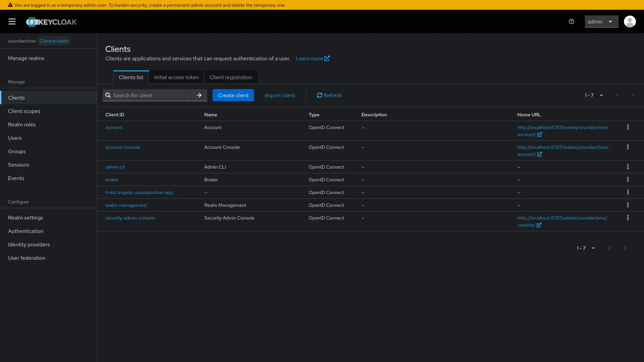Open Manage realms in sidebar
Viewport: 644px width, 362px height.
click(x=49, y=58)
